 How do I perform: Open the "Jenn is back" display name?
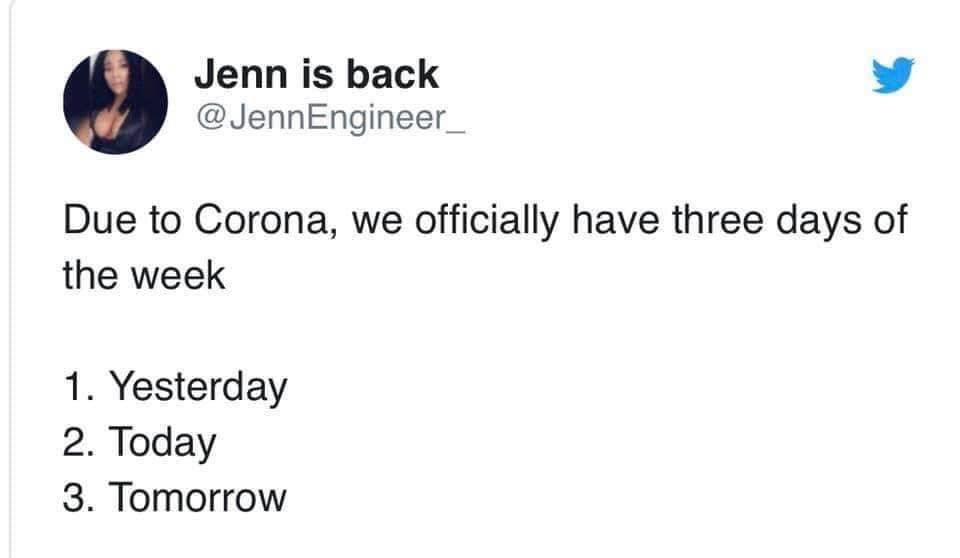coord(317,75)
